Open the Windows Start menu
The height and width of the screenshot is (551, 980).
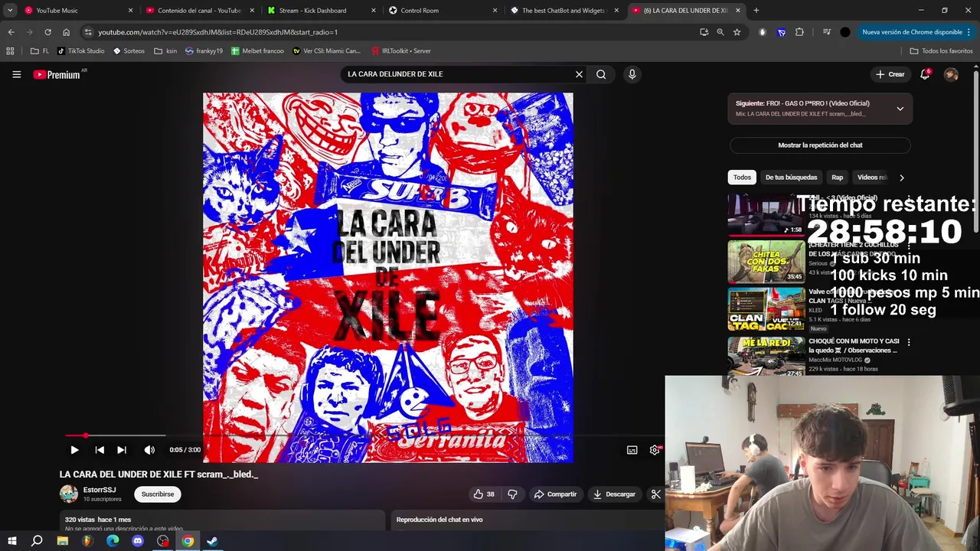tap(11, 541)
